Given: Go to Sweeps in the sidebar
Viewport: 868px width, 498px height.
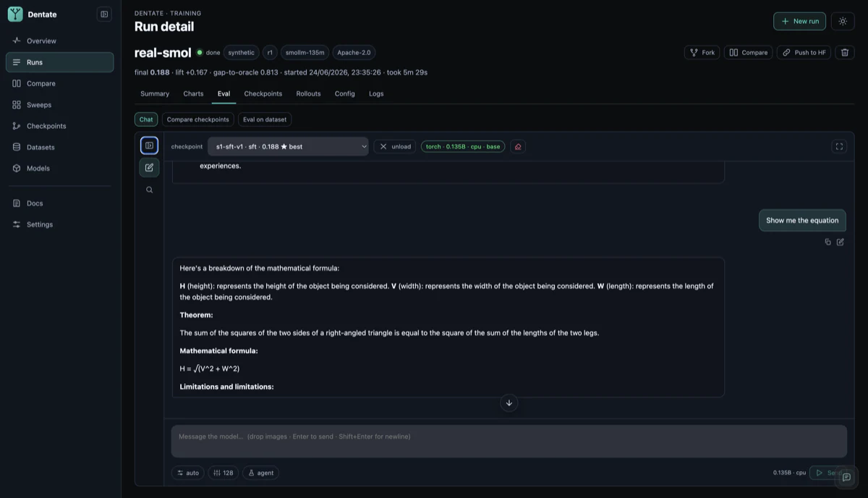Looking at the screenshot, I should tap(60, 105).
